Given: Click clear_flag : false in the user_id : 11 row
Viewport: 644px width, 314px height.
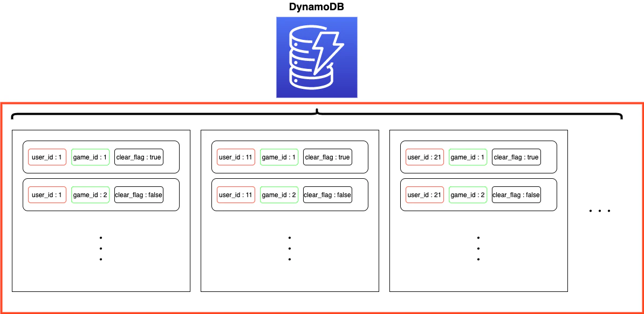Looking at the screenshot, I should tap(328, 195).
